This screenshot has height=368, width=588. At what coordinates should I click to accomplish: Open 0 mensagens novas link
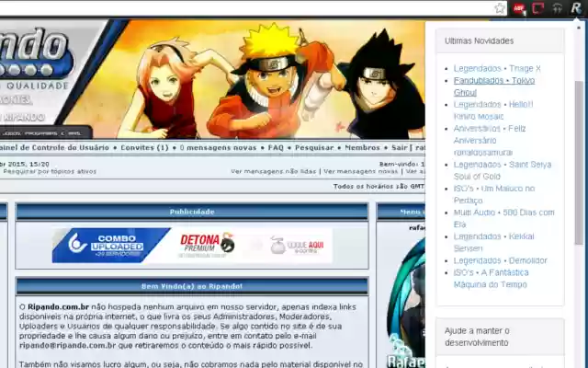[x=218, y=147]
